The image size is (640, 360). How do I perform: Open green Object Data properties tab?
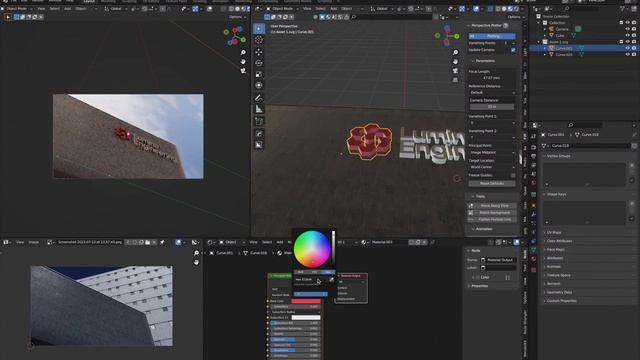click(533, 250)
